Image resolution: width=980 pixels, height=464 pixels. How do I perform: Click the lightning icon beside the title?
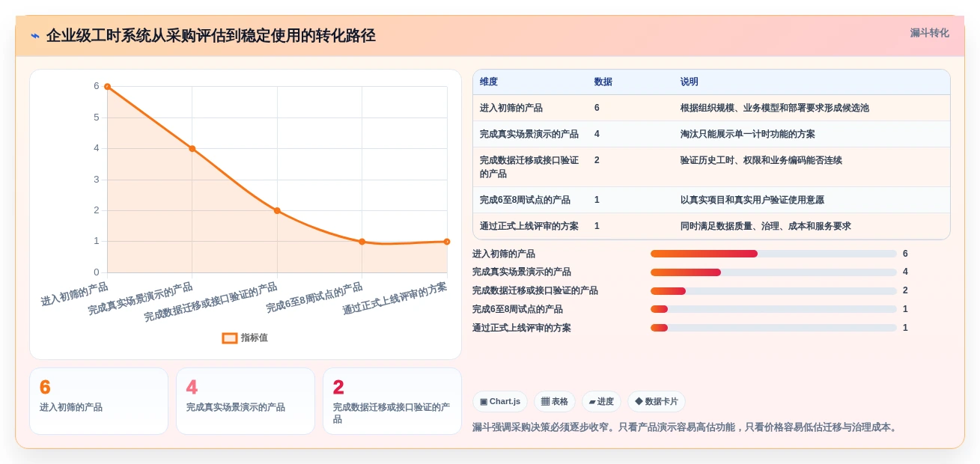(x=35, y=36)
